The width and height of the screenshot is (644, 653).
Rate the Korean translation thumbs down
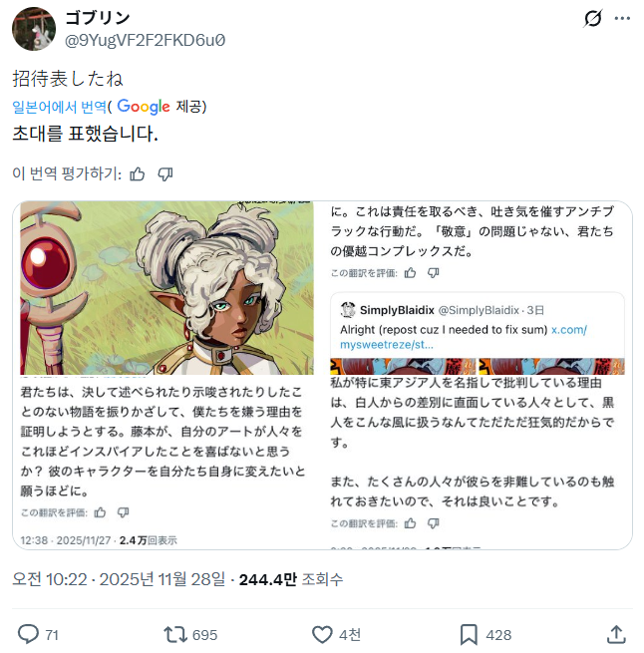click(164, 173)
